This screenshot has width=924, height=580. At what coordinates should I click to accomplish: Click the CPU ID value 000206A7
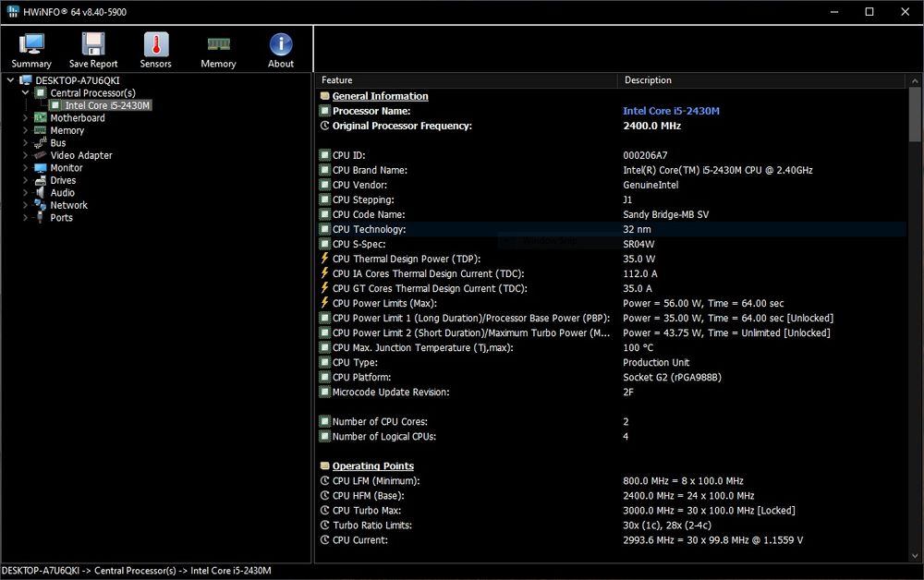645,155
